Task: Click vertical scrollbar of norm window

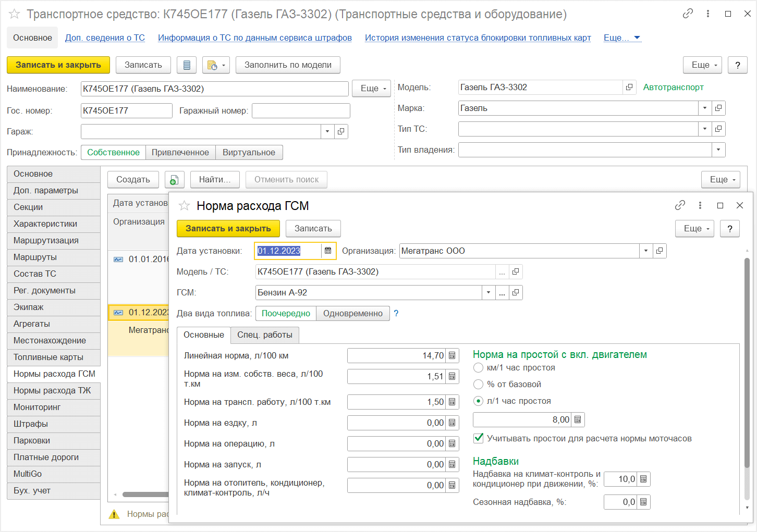Action: [x=747, y=362]
